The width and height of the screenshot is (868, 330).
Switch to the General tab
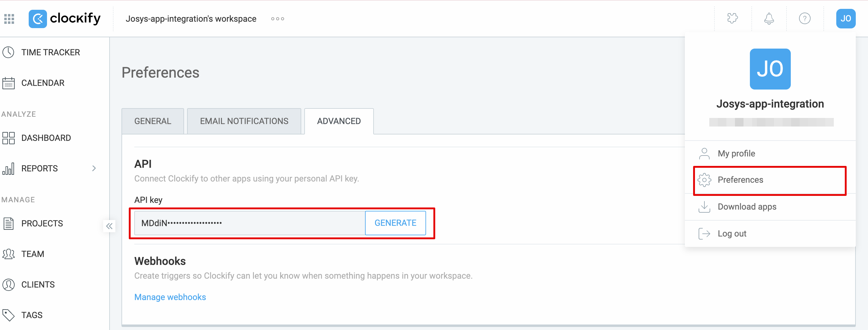point(153,121)
